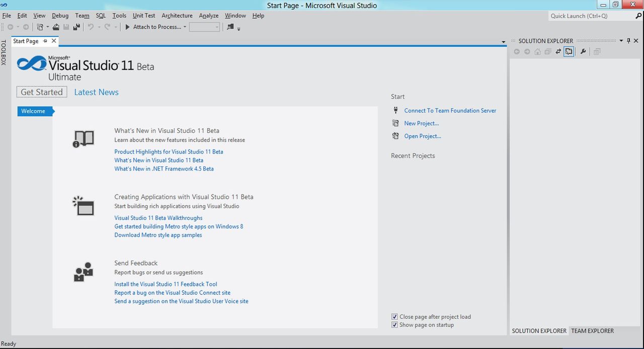Open the New Project dropdown arrow in toolbar

(x=48, y=27)
